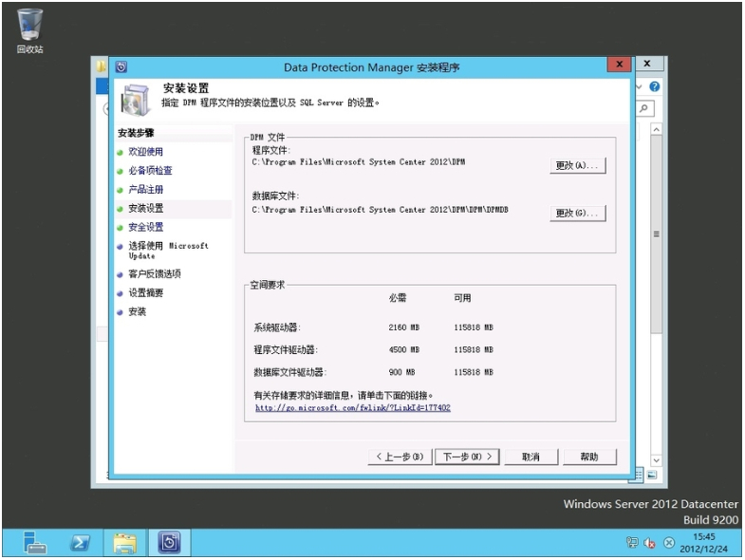
Task: Click the 900 MB required value
Action: (402, 372)
